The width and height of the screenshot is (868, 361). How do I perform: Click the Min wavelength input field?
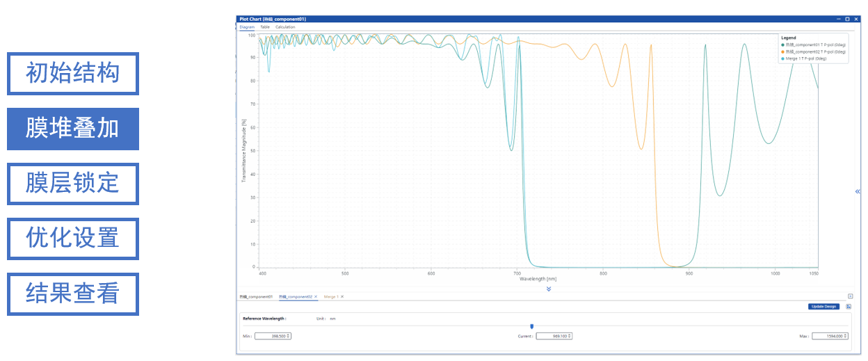click(270, 336)
